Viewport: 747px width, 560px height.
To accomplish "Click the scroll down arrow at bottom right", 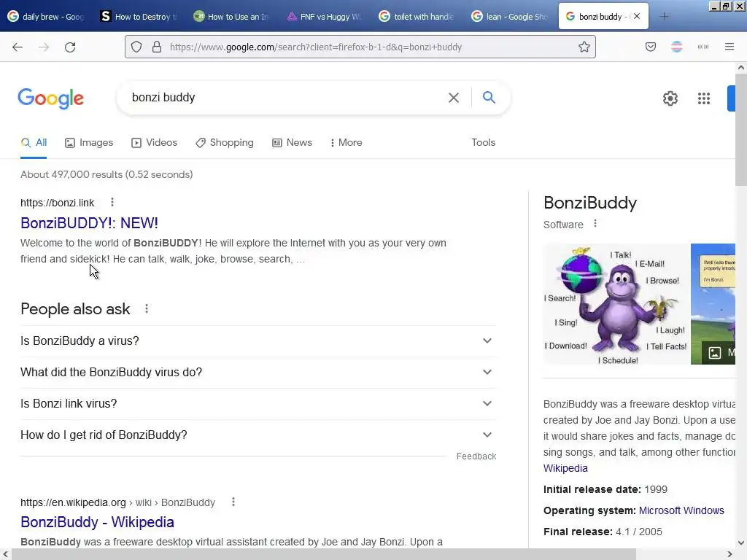I will tap(741, 542).
